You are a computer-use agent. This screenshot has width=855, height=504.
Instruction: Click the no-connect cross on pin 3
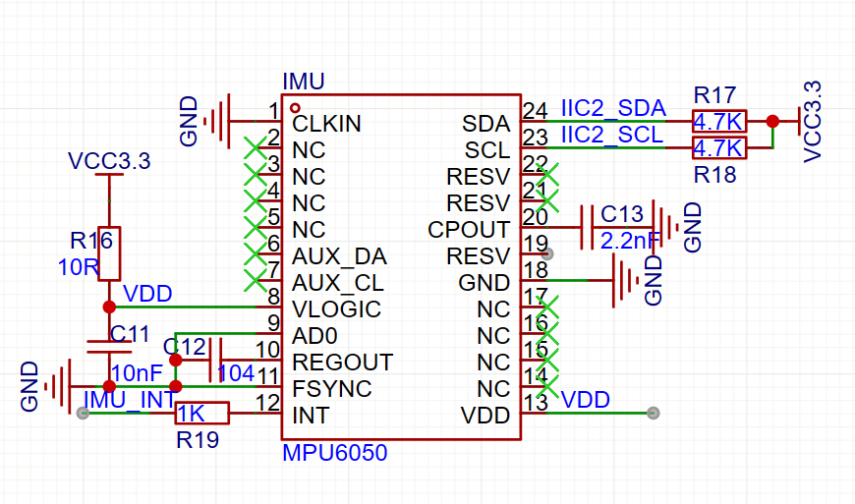pyautogui.click(x=256, y=174)
